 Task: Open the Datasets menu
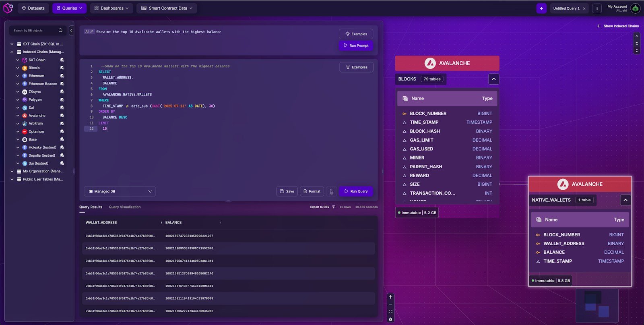tap(33, 8)
